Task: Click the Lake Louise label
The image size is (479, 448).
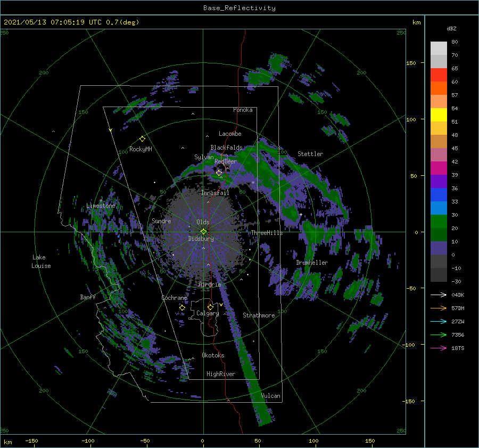Action: 41,262
